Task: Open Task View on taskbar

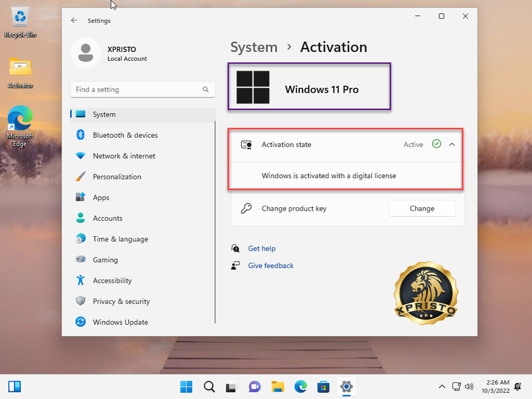Action: 231,387
